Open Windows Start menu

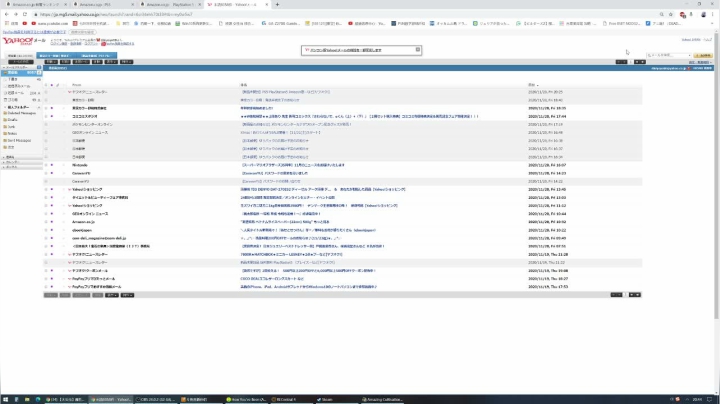tap(6, 399)
